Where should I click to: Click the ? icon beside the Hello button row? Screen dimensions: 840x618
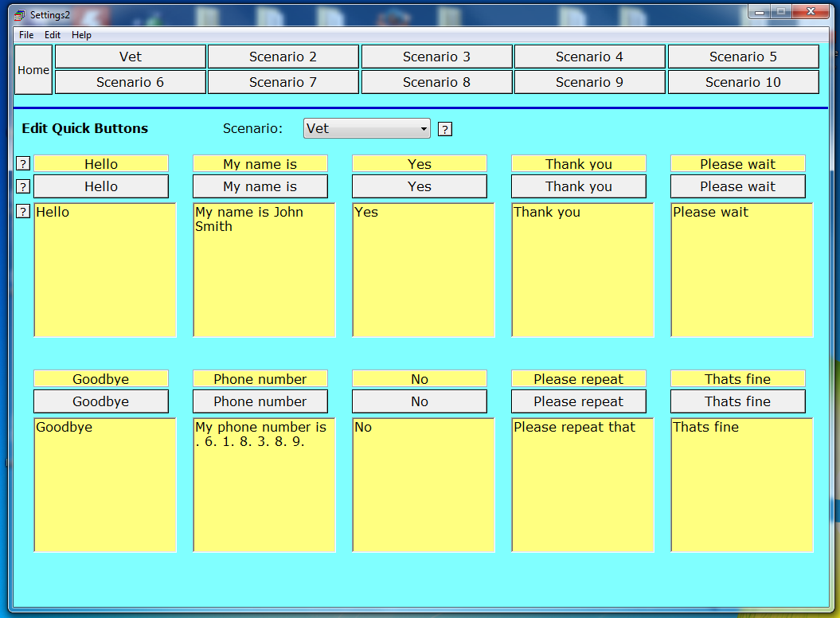point(22,186)
